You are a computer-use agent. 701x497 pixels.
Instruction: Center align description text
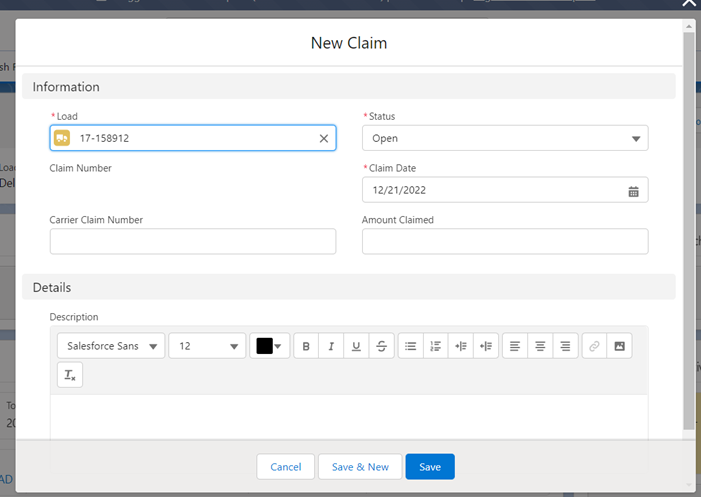[x=540, y=346]
